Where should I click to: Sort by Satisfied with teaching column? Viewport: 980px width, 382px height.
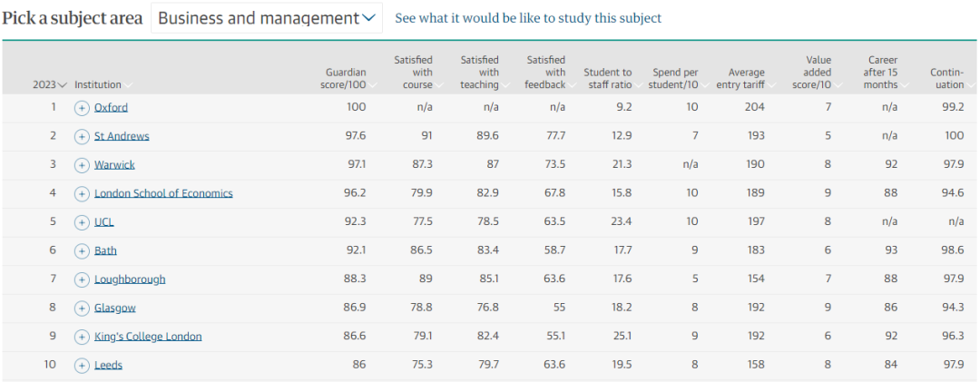pyautogui.click(x=479, y=73)
